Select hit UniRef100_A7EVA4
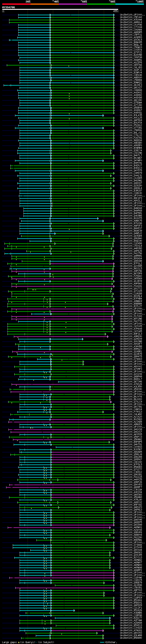Screen dimensions: 146x644 pyautogui.click(x=131, y=20)
